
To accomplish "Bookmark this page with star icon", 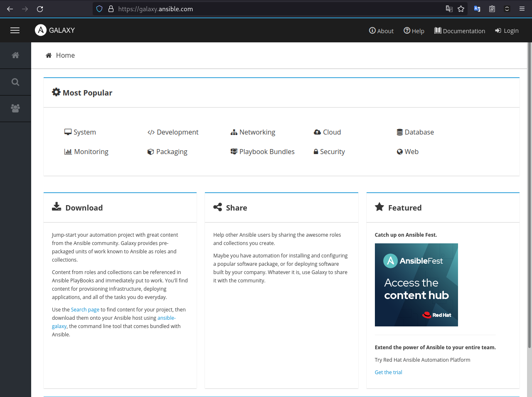I will (461, 9).
